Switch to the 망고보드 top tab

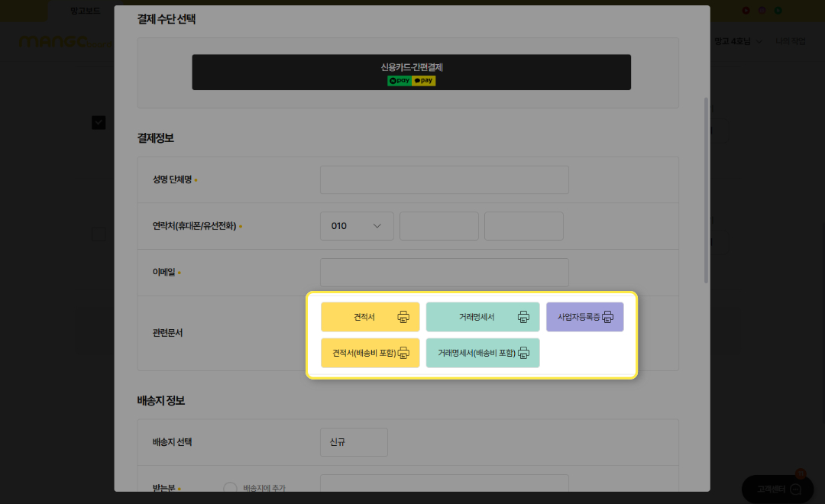pos(85,11)
